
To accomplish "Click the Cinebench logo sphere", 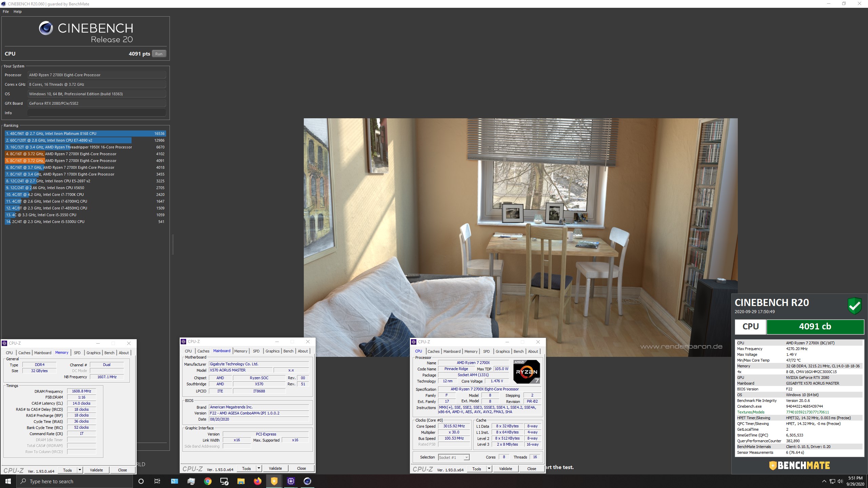I will coord(46,28).
